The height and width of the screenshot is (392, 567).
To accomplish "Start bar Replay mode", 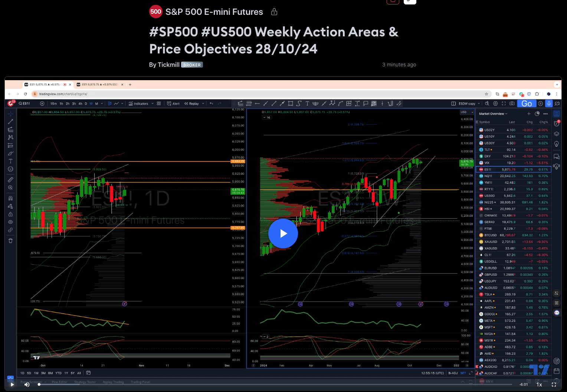I will (x=191, y=104).
